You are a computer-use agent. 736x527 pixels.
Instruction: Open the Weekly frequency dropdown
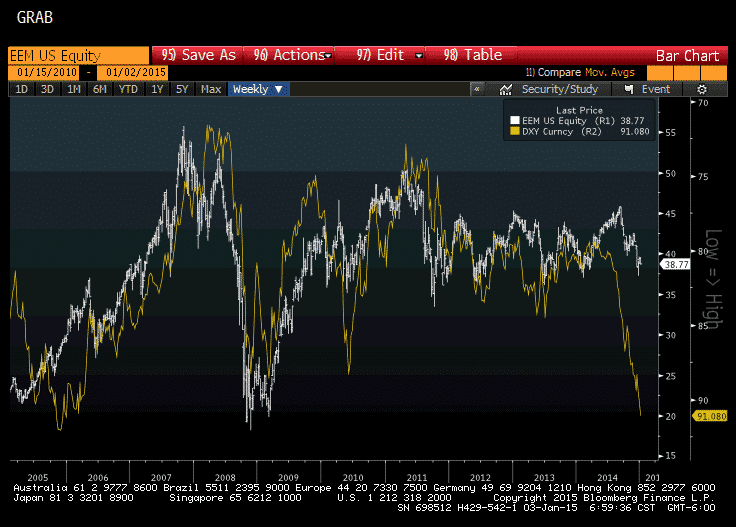click(258, 89)
